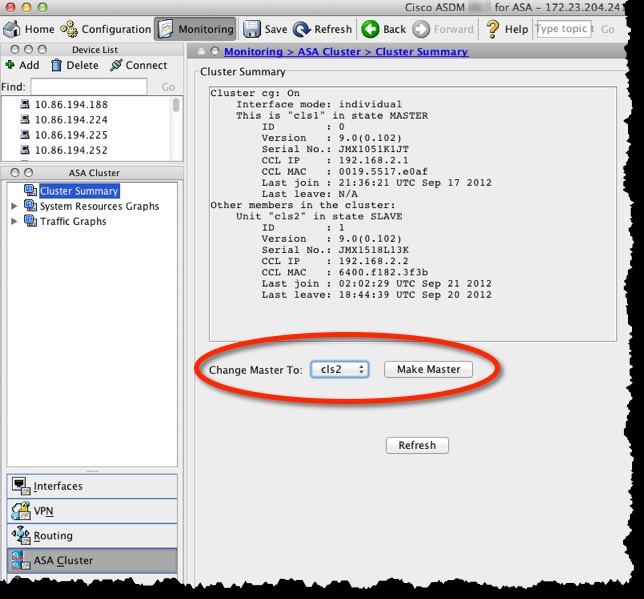
Task: Click the 'Serial No.: JMX1051K1JT' line
Action: [335, 149]
